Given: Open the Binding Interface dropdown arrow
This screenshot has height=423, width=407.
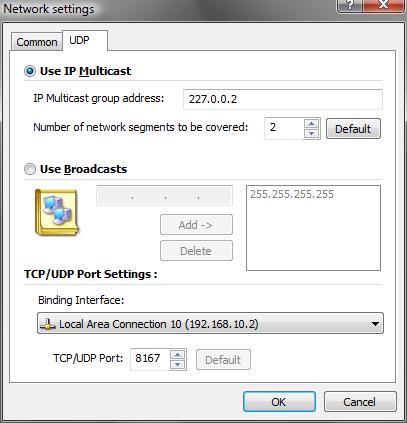Looking at the screenshot, I should pyautogui.click(x=375, y=324).
